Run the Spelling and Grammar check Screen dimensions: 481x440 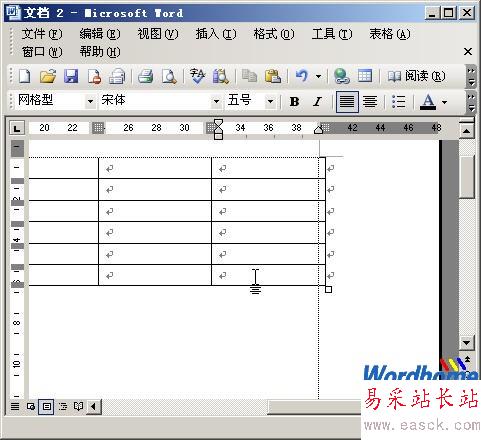coord(197,76)
